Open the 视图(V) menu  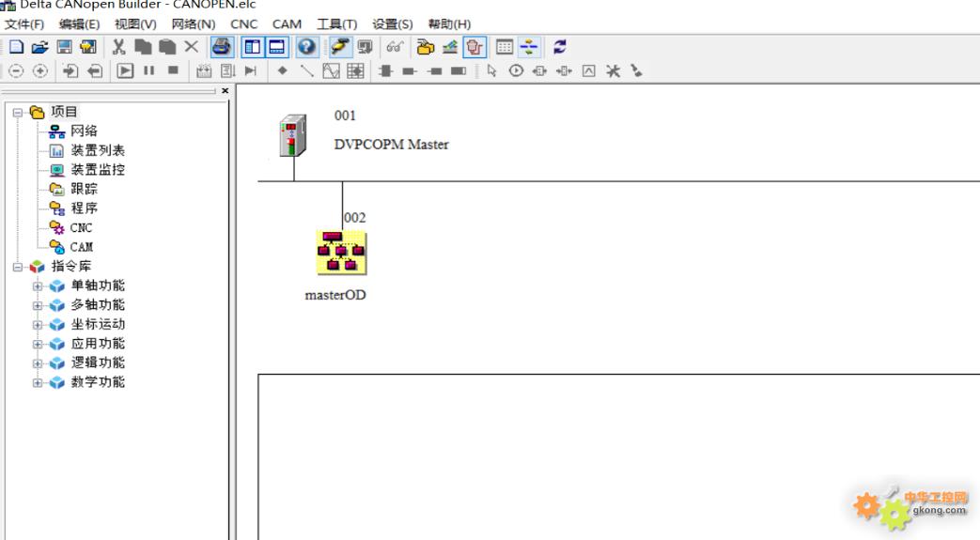[x=135, y=23]
